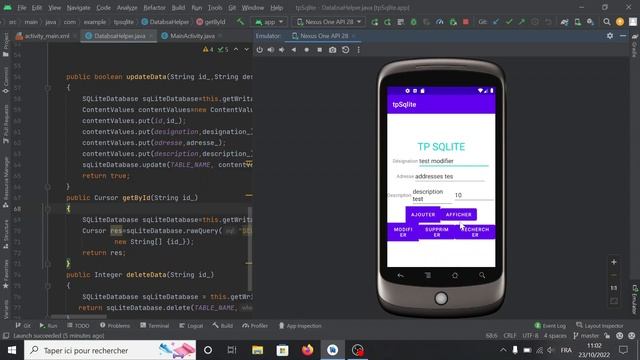Open the Tools menu

[215, 8]
